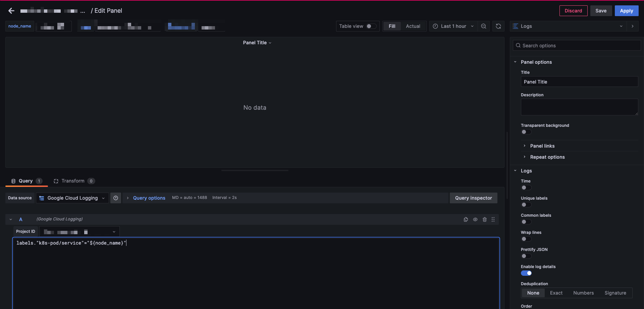Toggle the Common labels switch

(526, 222)
